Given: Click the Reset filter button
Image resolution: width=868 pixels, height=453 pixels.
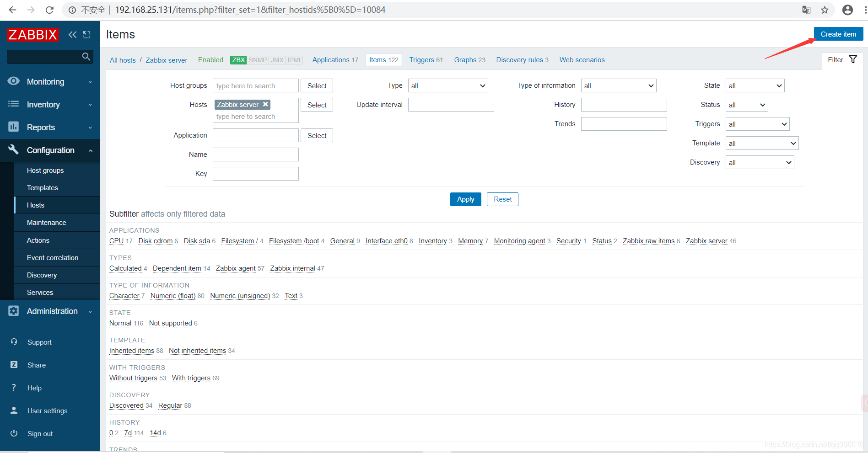Looking at the screenshot, I should pyautogui.click(x=502, y=199).
